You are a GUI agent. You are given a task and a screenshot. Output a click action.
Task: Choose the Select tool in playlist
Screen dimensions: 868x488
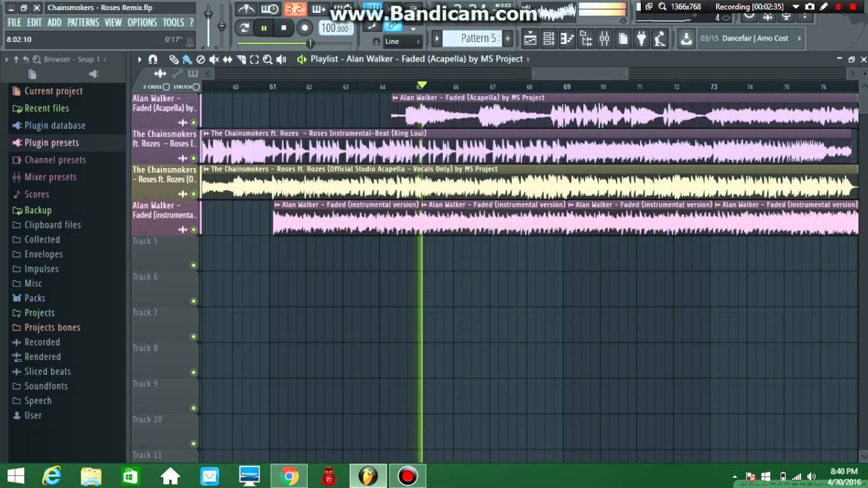point(254,60)
